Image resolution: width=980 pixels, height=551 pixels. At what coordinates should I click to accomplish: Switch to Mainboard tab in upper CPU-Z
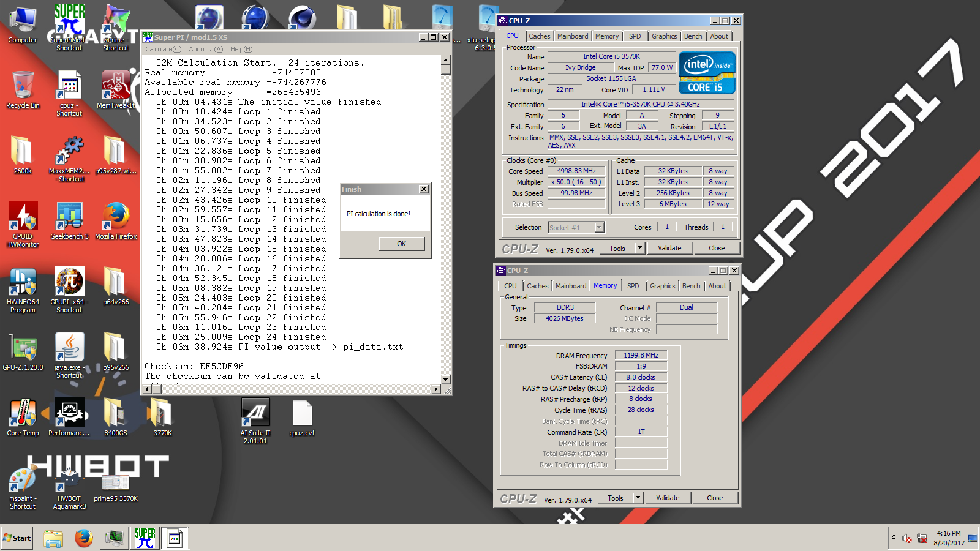coord(573,36)
